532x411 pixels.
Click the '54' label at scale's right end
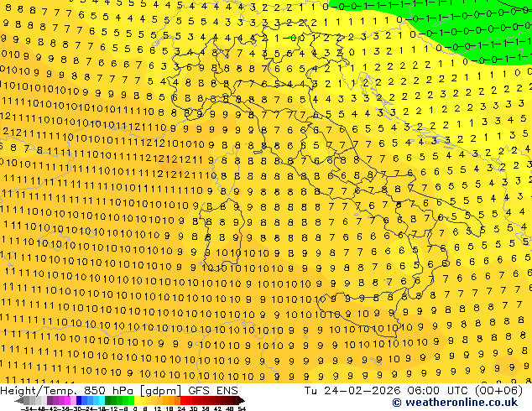click(242, 409)
